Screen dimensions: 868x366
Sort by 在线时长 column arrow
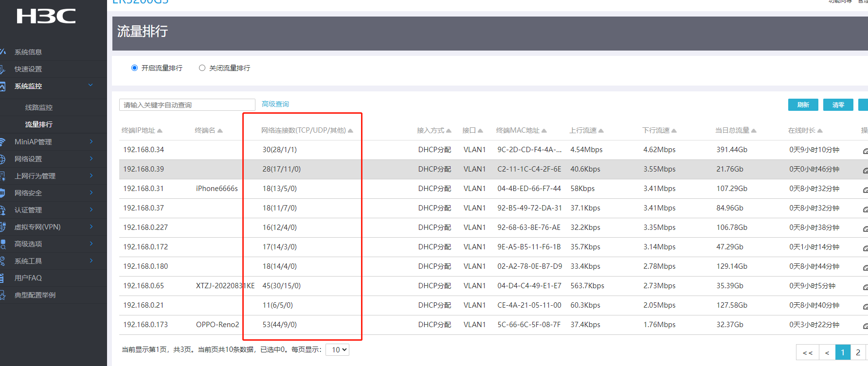coord(820,131)
